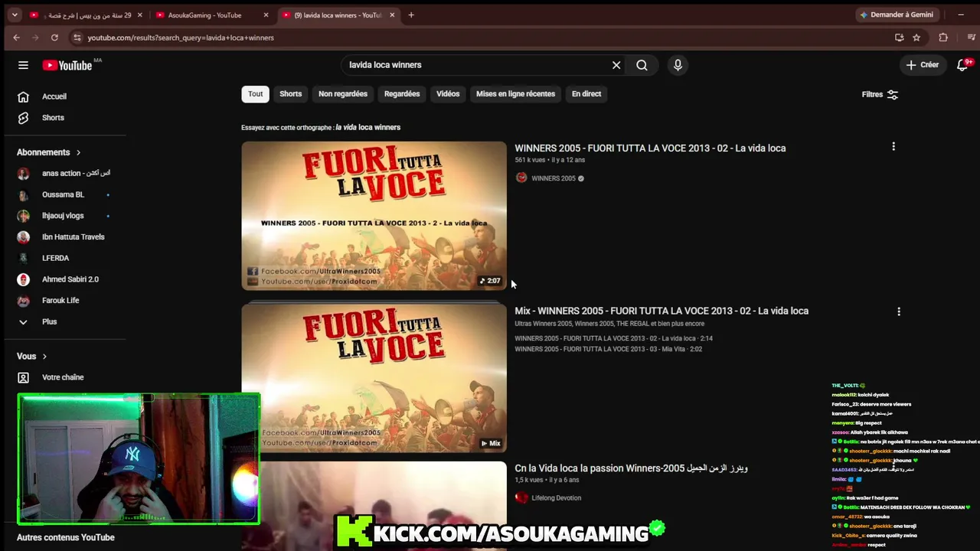The height and width of the screenshot is (551, 980).
Task: Open the YouTube guide hamburger menu
Action: (x=23, y=65)
